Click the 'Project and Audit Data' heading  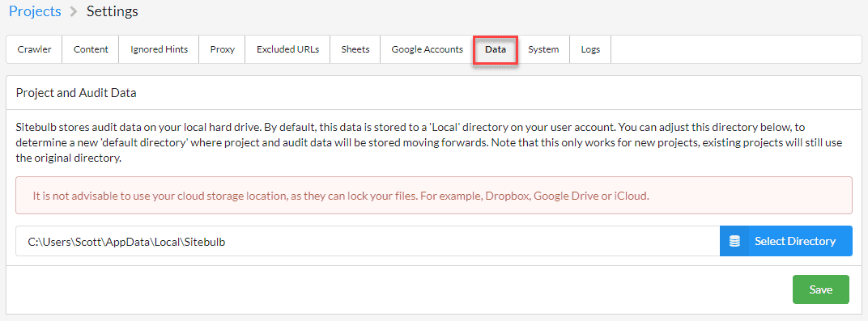point(76,93)
